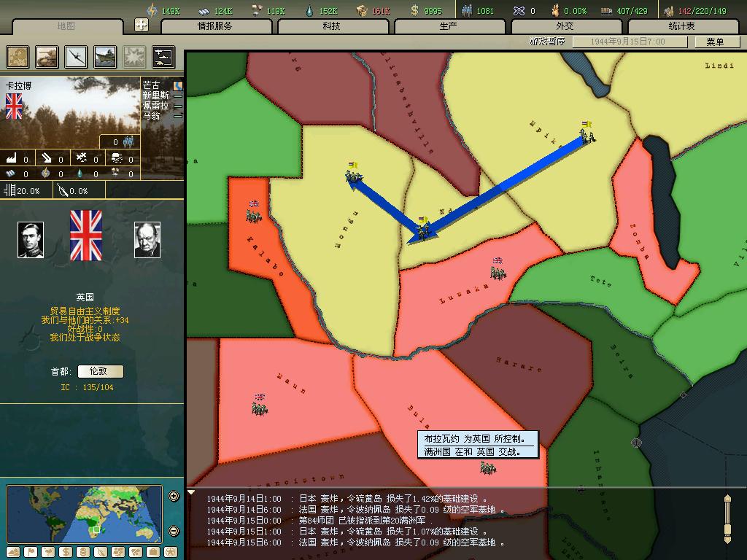Image resolution: width=747 pixels, height=560 pixels.
Task: Click the 1944年9月15日 date display
Action: click(x=628, y=42)
